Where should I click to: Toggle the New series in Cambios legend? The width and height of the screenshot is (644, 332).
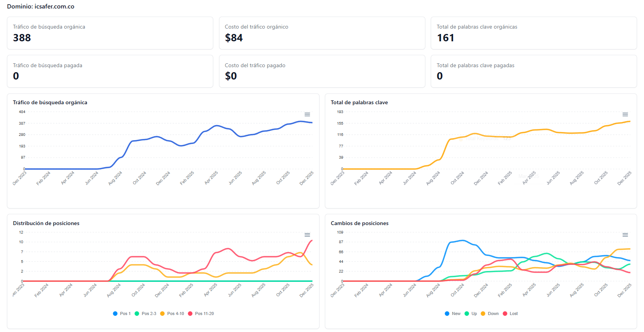point(452,314)
